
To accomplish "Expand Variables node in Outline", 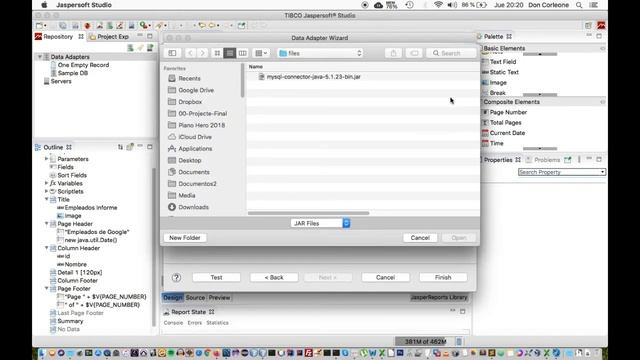I will coord(47,183).
